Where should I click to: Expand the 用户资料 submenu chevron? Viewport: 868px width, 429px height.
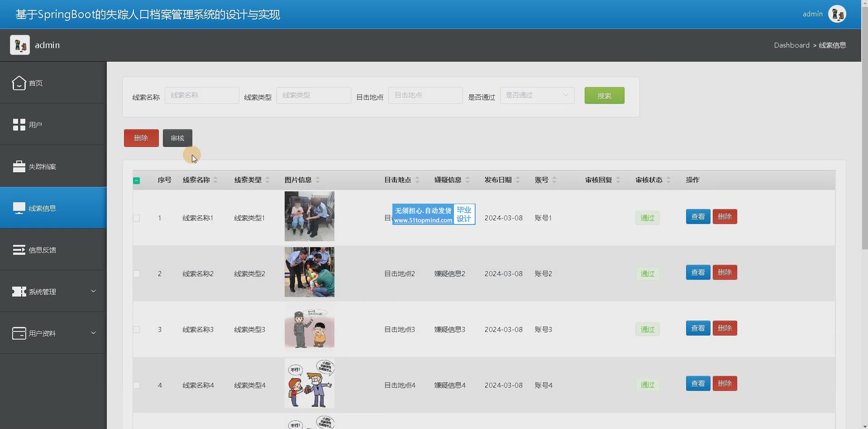[x=94, y=333]
